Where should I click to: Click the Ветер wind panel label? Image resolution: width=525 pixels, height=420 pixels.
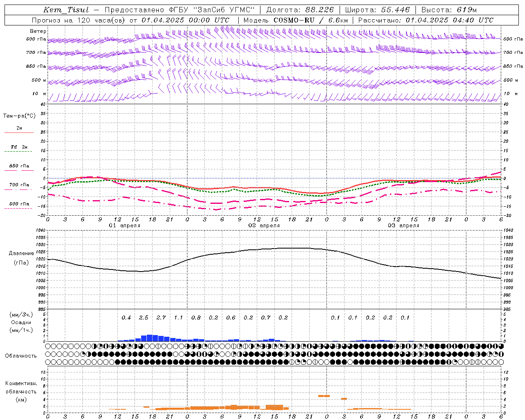[38, 31]
